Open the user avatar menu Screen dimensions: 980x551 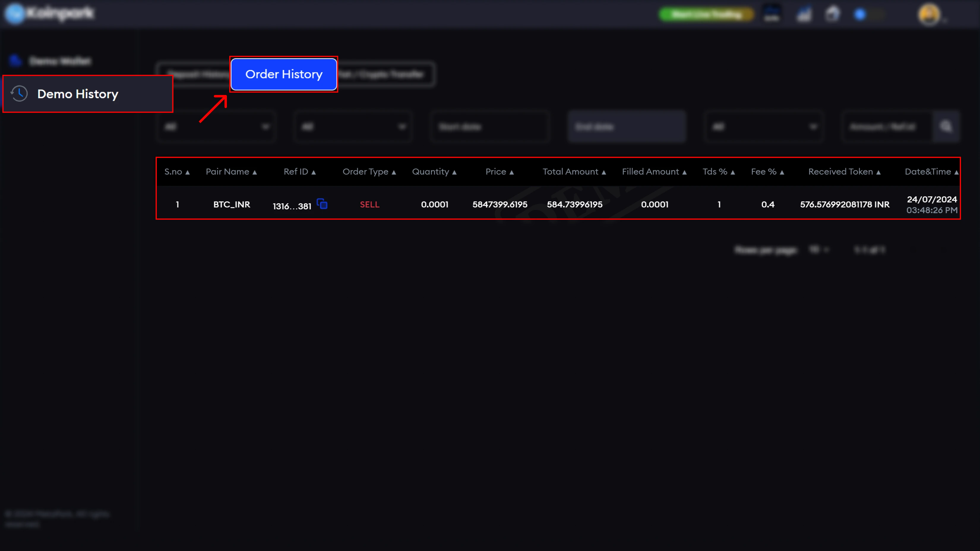[x=930, y=15]
